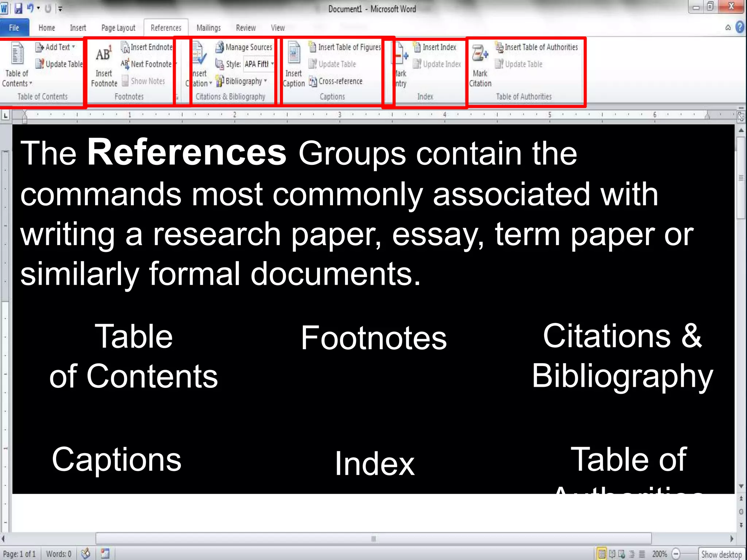Open Customize Quick Access Toolbar dropdown
The image size is (747, 560).
click(61, 8)
